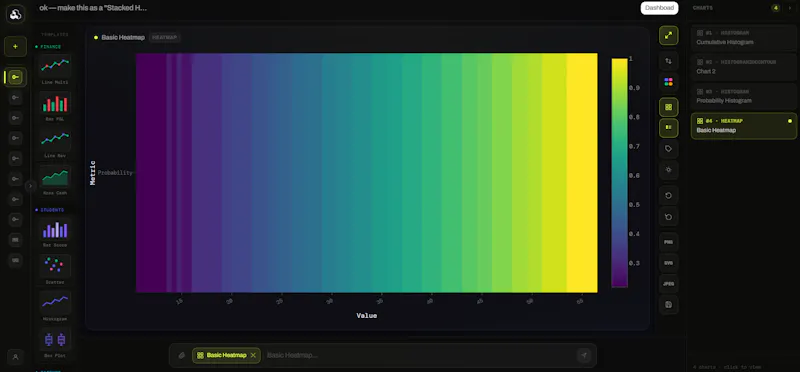Screen dimensions: 800x372
Task: Export chart as JPEG
Action: coord(668,284)
